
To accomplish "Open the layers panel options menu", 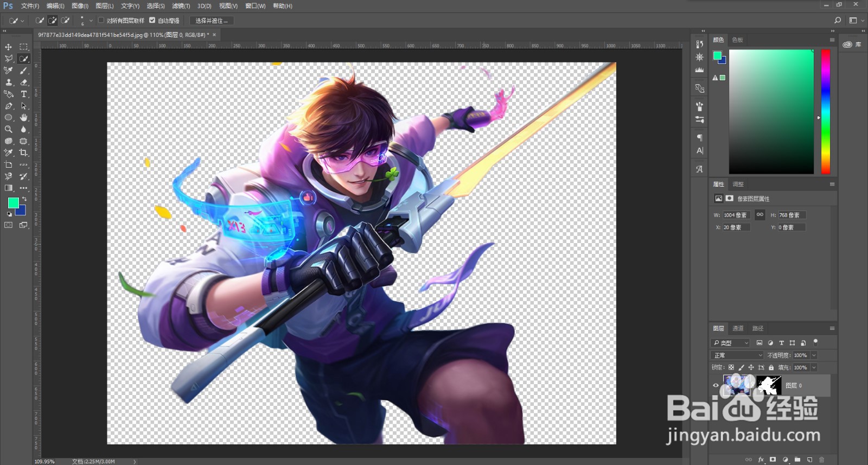I will tap(832, 328).
